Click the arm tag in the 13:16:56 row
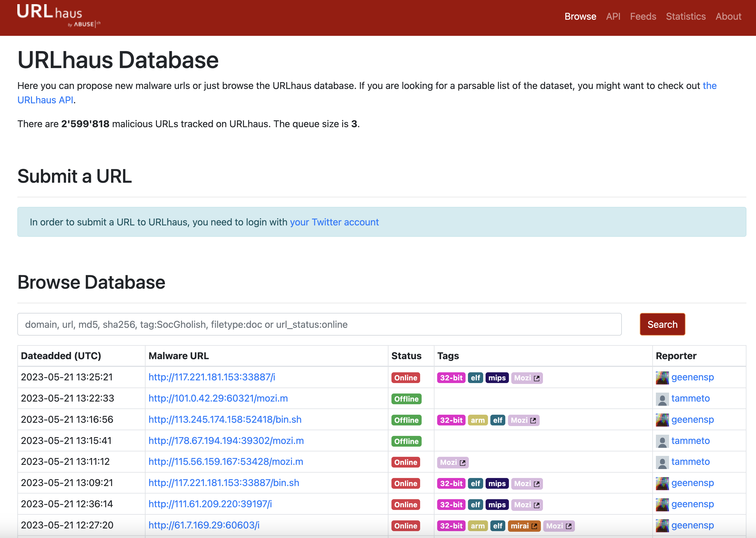This screenshot has width=756, height=538. click(x=478, y=420)
